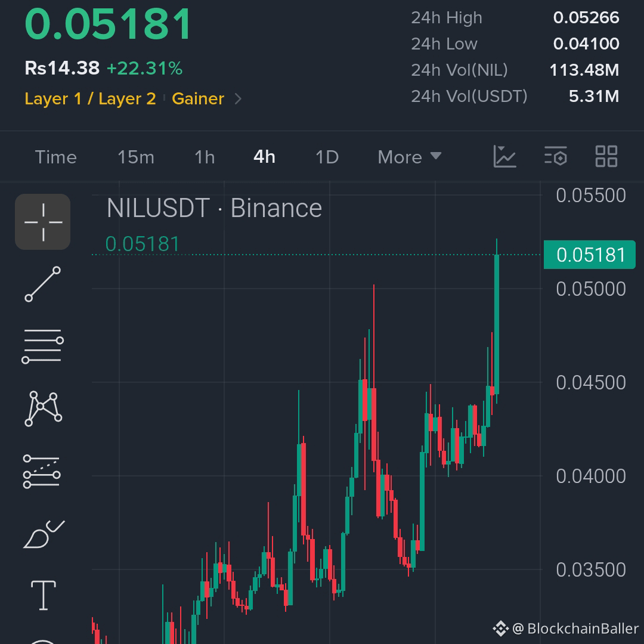Select the crosshair cursor tool

[43, 222]
